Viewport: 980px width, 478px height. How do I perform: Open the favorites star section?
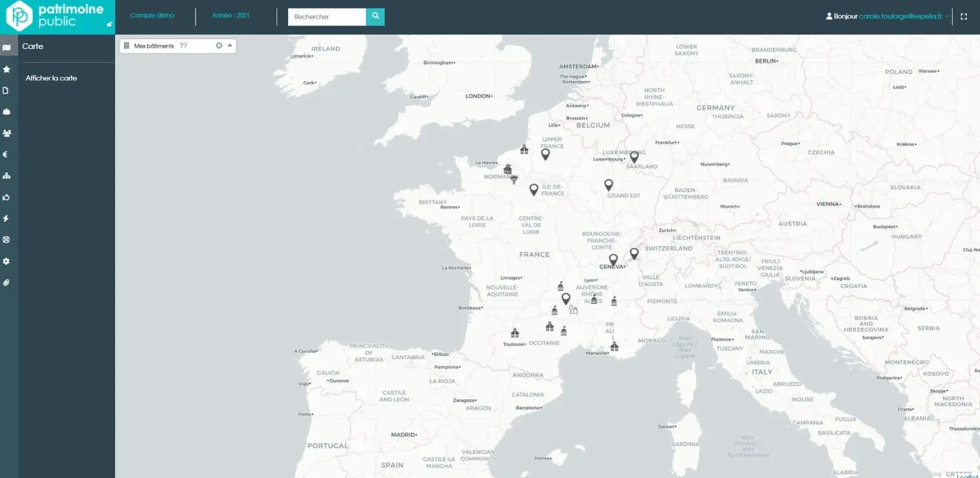(x=7, y=69)
